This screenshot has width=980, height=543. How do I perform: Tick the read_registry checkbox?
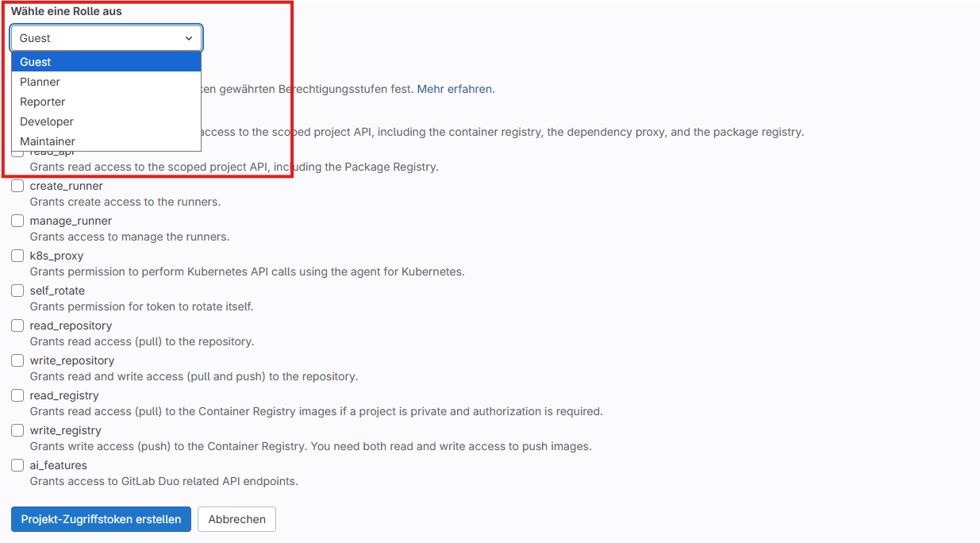(17, 395)
